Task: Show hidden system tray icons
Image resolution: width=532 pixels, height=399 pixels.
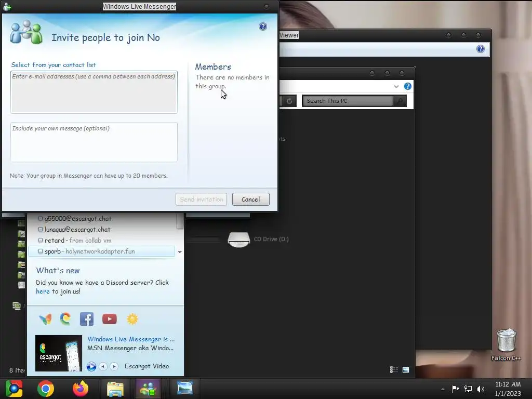Action: click(443, 389)
